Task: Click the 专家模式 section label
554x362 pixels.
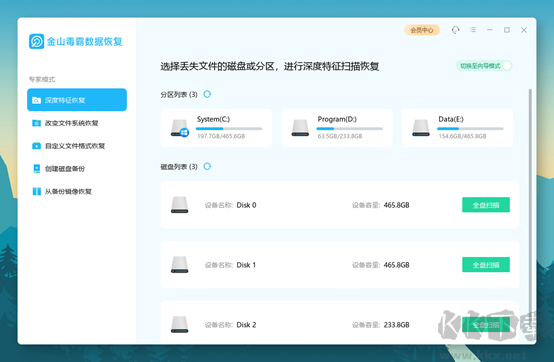Action: point(42,79)
